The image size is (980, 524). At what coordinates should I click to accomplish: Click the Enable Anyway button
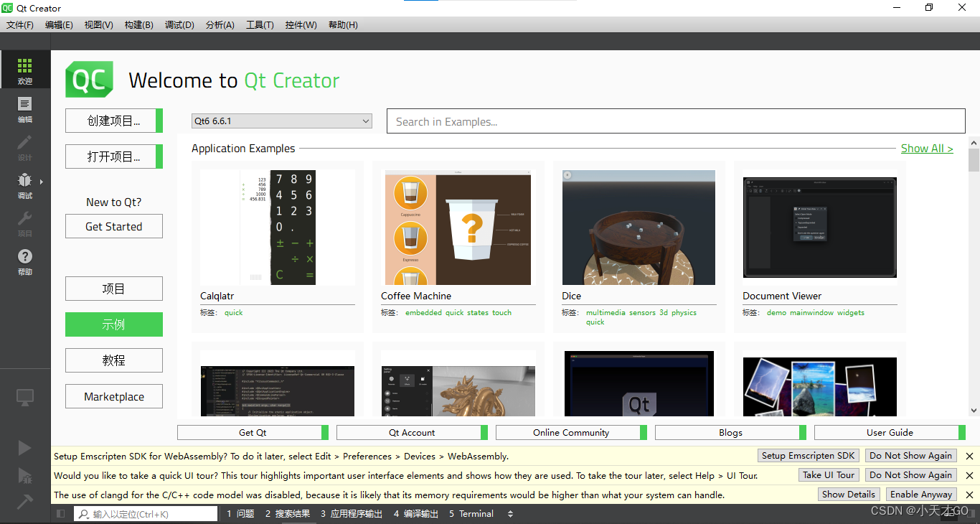921,495
